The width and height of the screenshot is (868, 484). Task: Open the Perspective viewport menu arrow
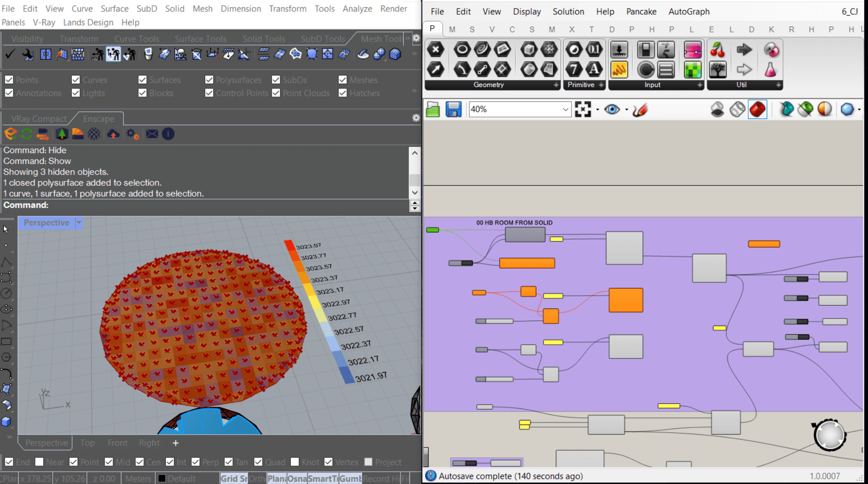(79, 223)
